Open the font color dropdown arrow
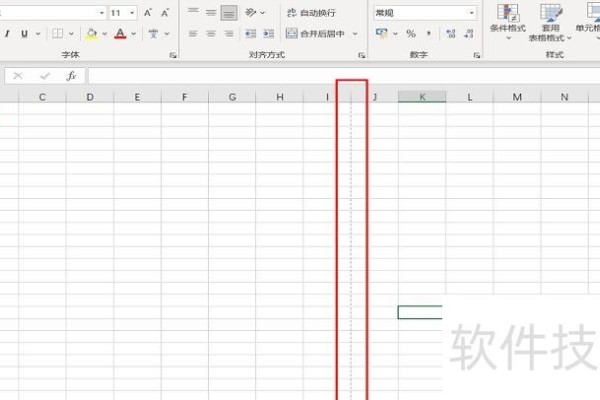Screen dimensions: 600x400 coord(134,34)
